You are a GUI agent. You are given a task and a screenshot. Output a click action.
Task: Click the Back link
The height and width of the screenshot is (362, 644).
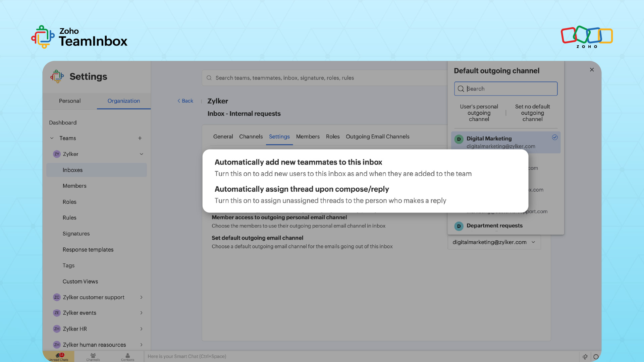point(185,101)
